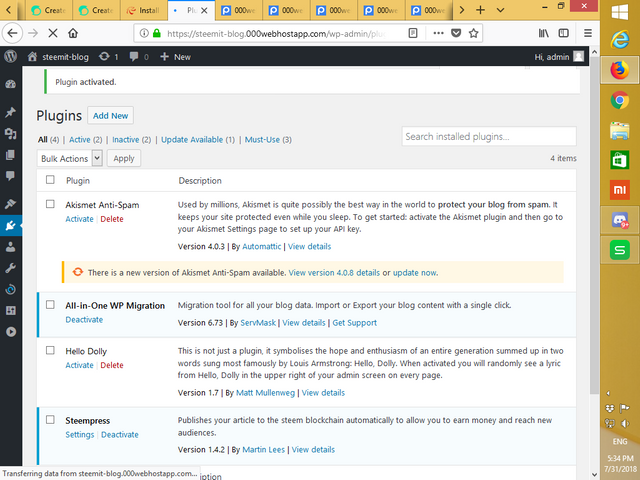Open Chrome from the Windows taskbar

[x=620, y=100]
